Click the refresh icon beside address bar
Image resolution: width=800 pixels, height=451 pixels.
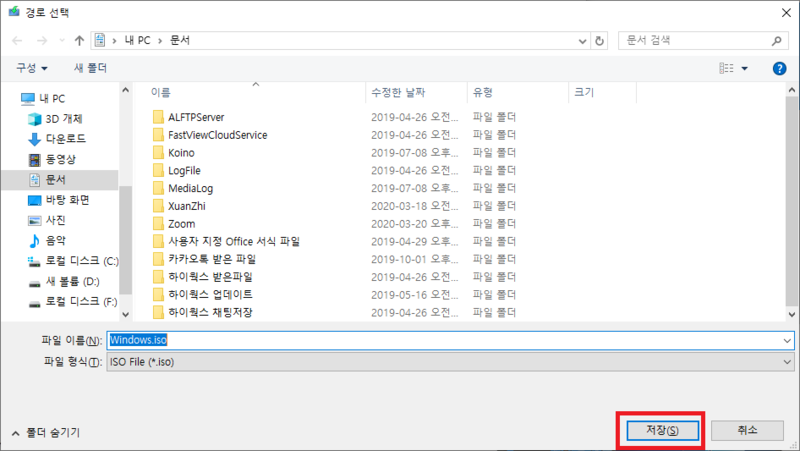click(x=600, y=41)
